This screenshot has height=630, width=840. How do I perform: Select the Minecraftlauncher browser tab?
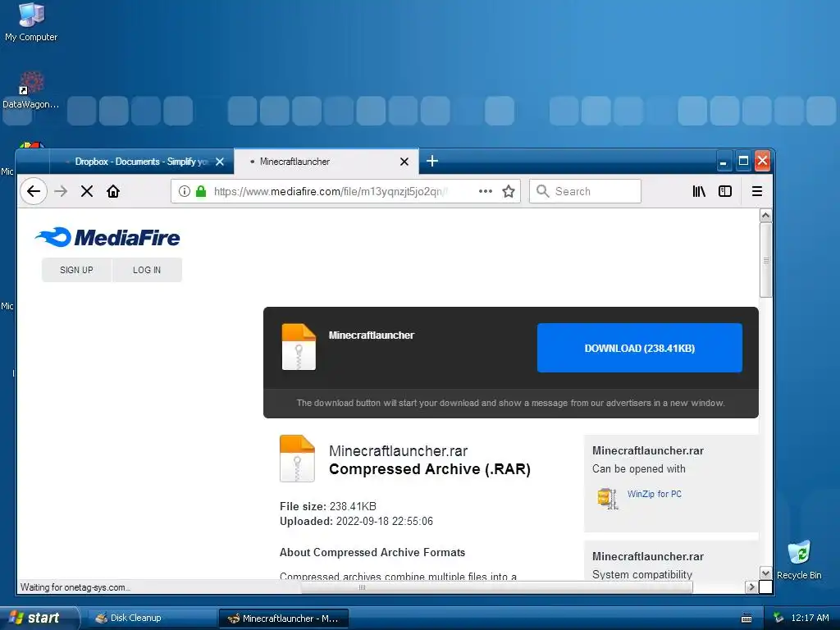326,162
